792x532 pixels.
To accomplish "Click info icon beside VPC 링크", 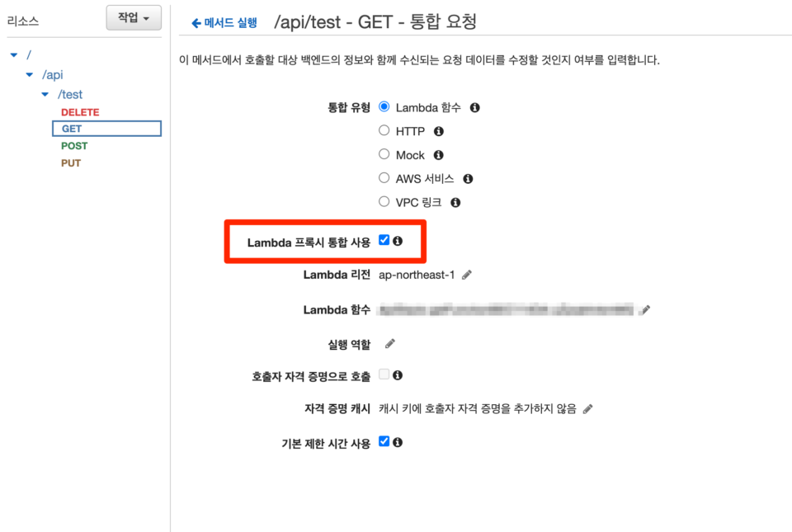I will pyautogui.click(x=455, y=202).
